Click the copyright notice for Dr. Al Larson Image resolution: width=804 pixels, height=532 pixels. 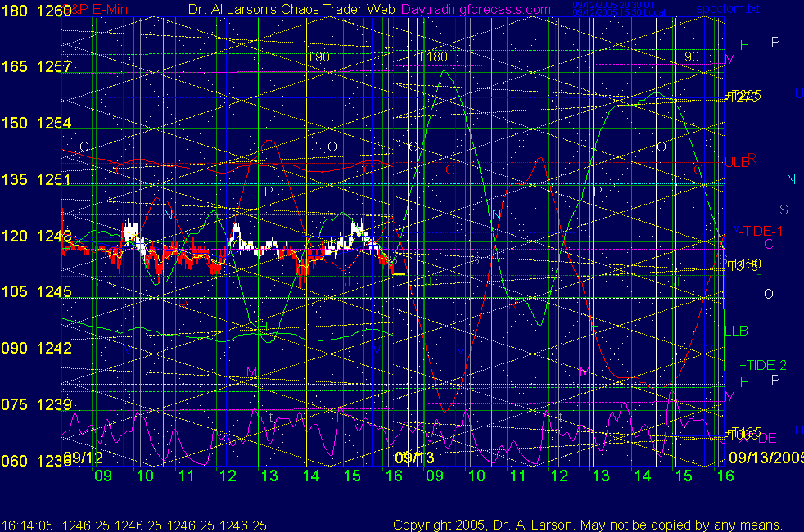tap(588, 525)
